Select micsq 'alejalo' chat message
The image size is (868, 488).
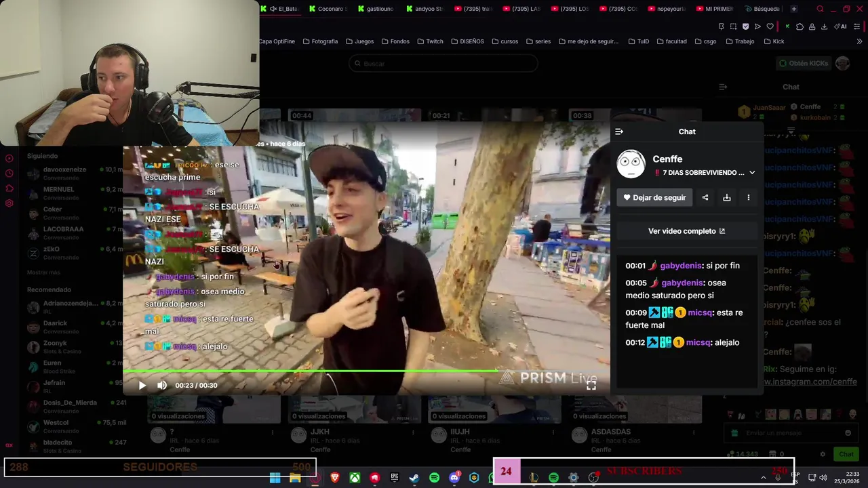click(x=682, y=342)
